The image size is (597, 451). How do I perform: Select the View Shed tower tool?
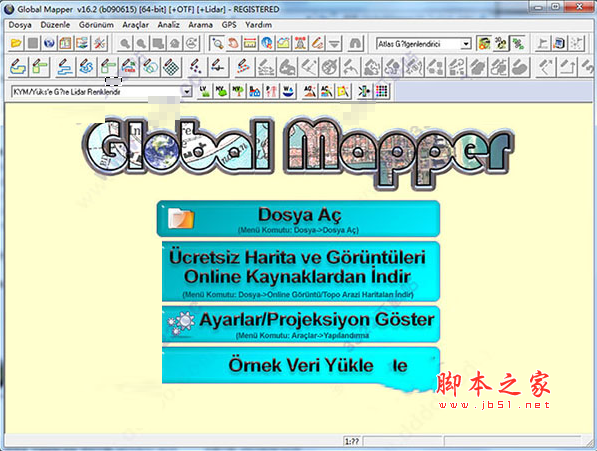(x=300, y=43)
